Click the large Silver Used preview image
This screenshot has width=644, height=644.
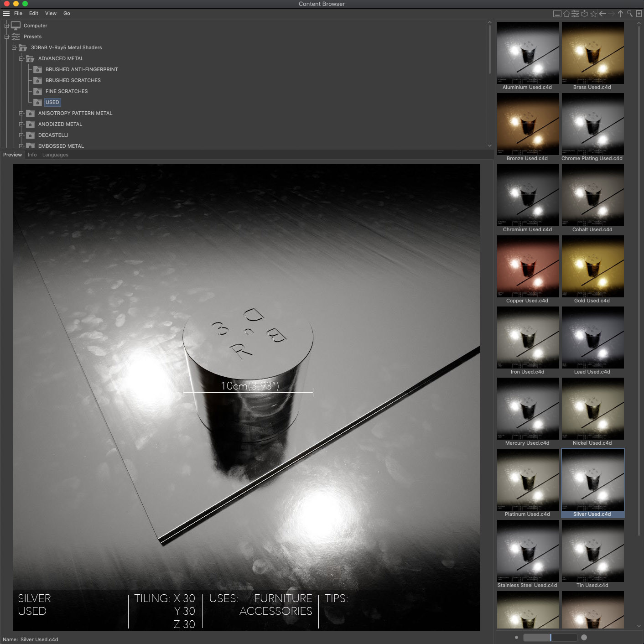tap(247, 398)
